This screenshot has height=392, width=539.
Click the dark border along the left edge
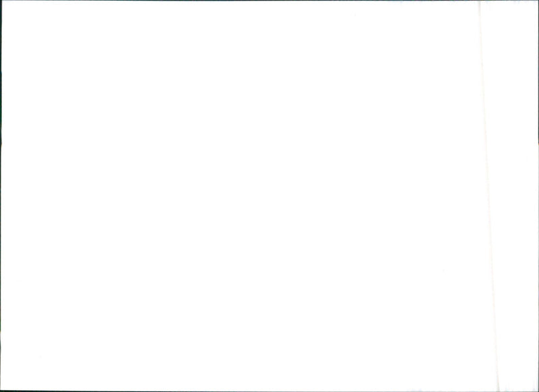1,196
